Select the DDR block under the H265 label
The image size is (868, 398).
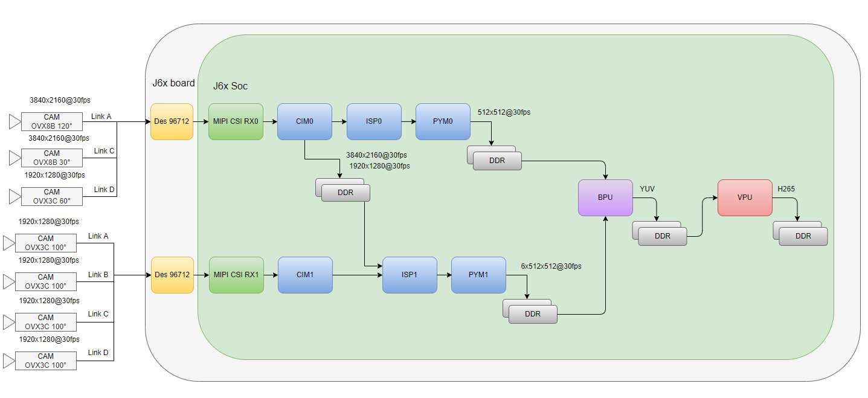point(803,236)
